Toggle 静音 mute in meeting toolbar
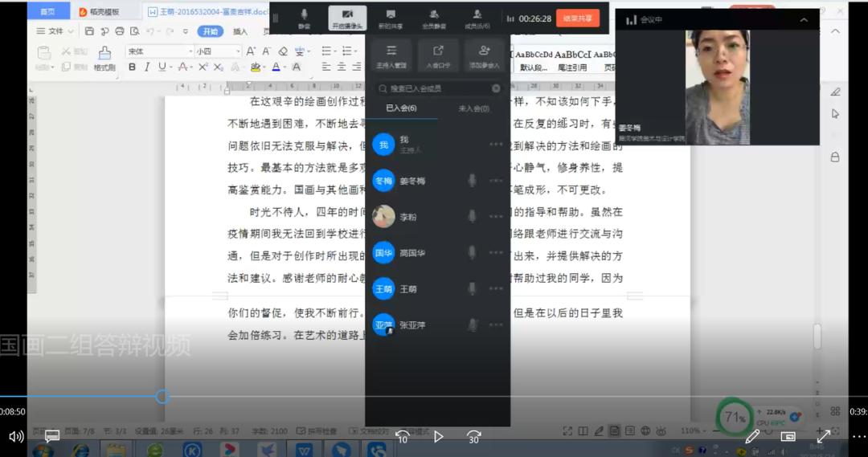868x457 pixels. pyautogui.click(x=305, y=18)
